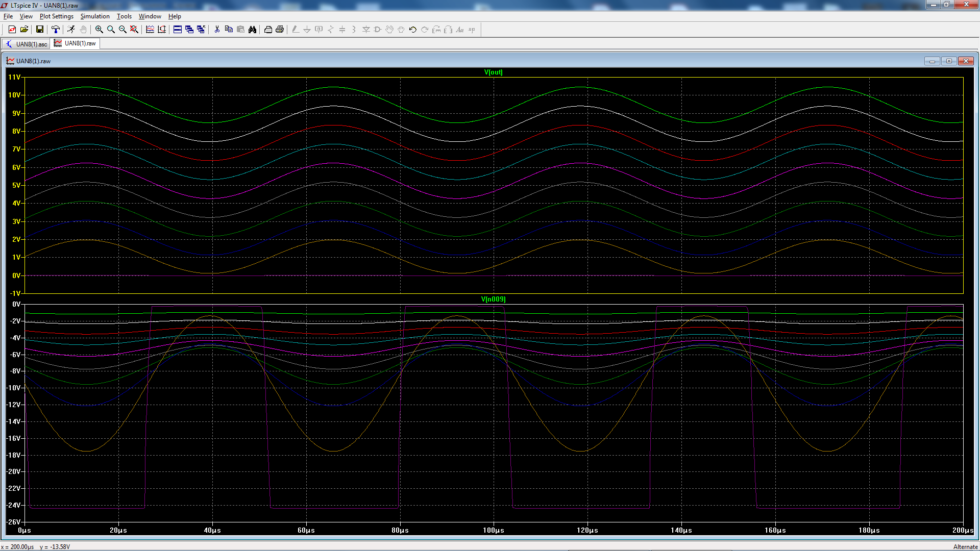Click the Zoom to Fit icon
Viewport: 980px width, 551px height.
point(134,30)
